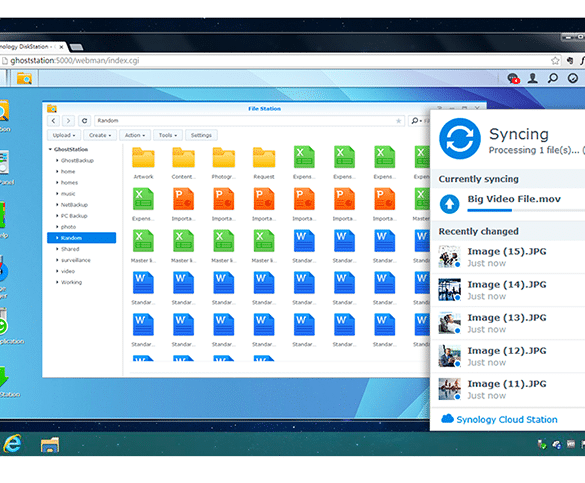The width and height of the screenshot is (585, 483).
Task: Click the File Station filter search icon
Action: (416, 120)
